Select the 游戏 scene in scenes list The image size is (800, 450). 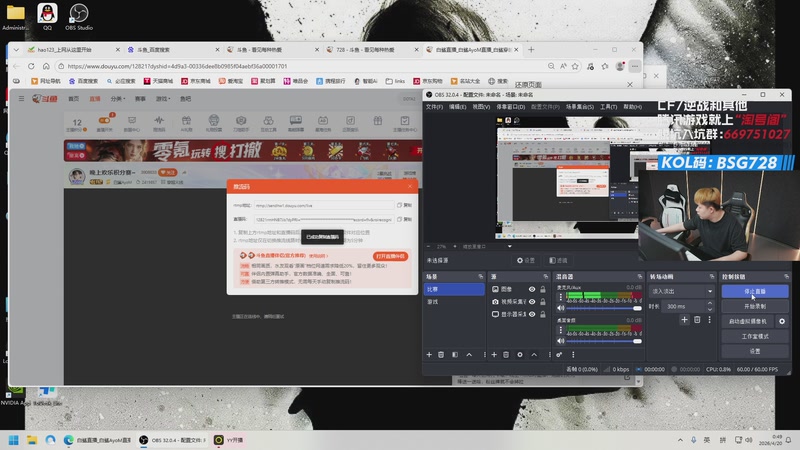click(454, 302)
